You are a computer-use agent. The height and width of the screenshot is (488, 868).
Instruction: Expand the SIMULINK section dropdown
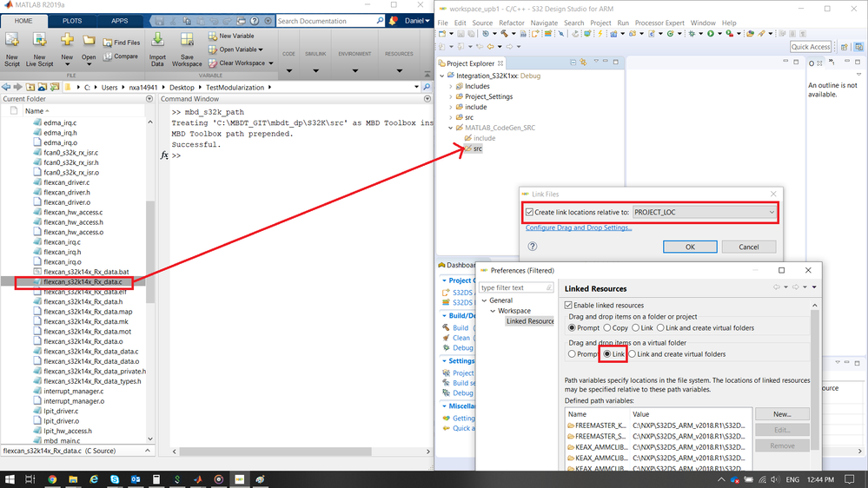[x=315, y=70]
